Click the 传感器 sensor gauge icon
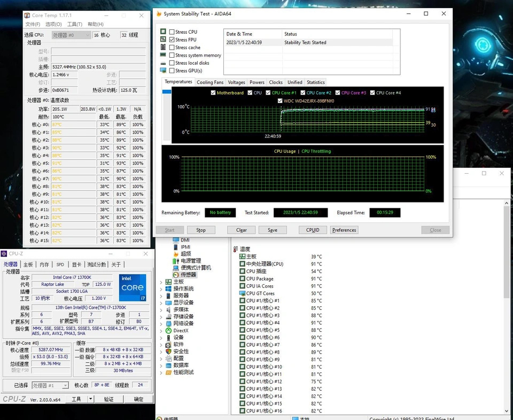The image size is (513, 420). [176, 275]
